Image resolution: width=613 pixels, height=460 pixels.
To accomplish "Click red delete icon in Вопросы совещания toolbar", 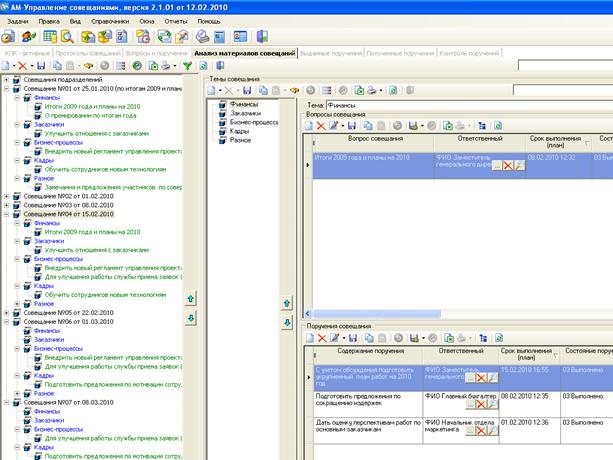I will (323, 125).
